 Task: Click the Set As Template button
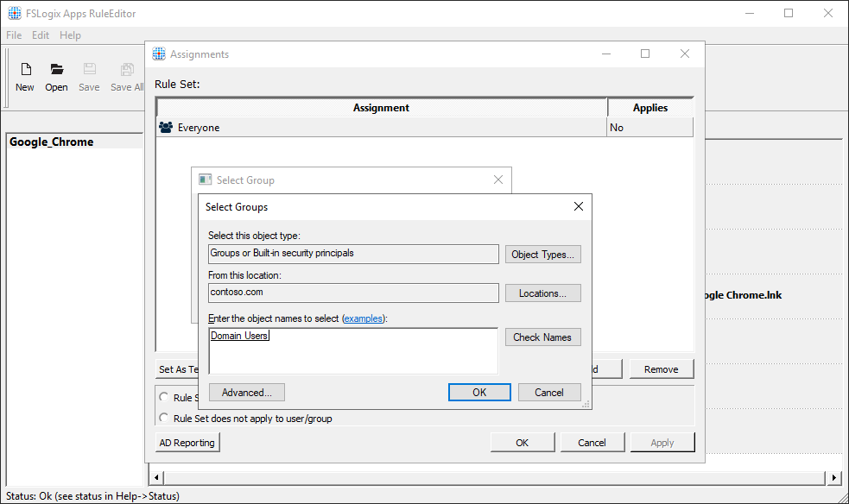pyautogui.click(x=178, y=369)
